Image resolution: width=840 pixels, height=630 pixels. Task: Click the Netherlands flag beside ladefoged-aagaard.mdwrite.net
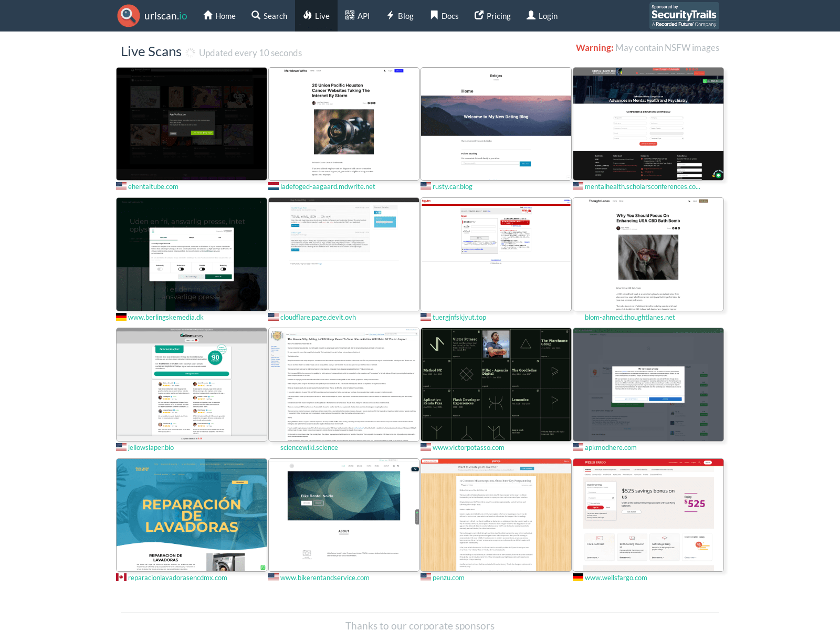point(274,186)
